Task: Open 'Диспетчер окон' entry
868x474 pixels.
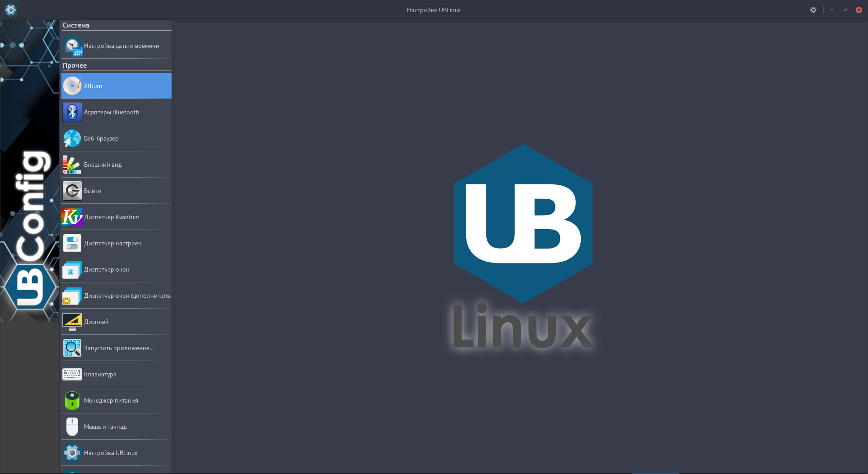Action: [x=117, y=269]
